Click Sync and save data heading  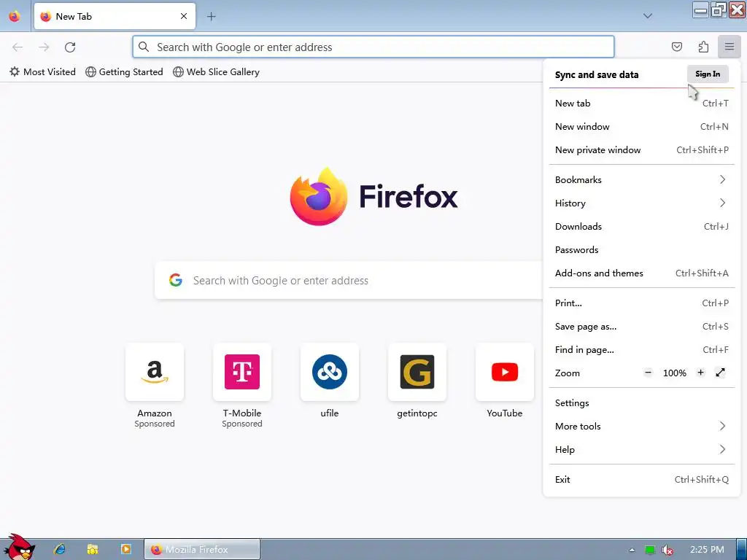click(597, 75)
